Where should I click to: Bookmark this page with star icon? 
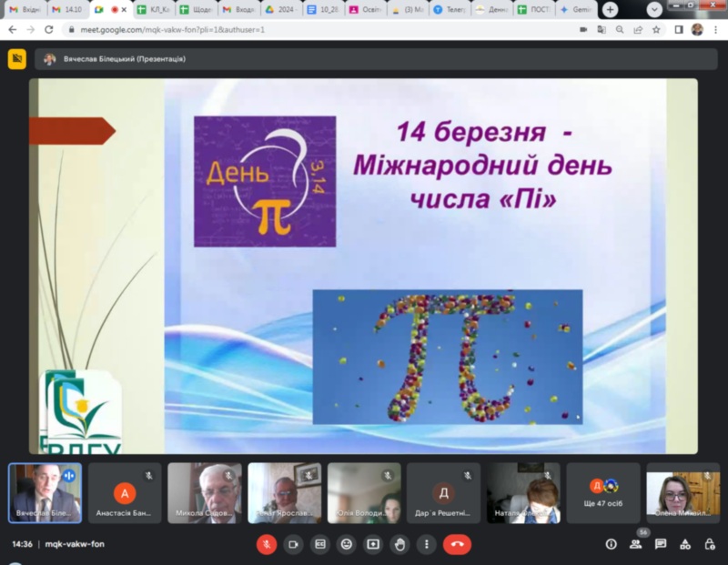(656, 29)
